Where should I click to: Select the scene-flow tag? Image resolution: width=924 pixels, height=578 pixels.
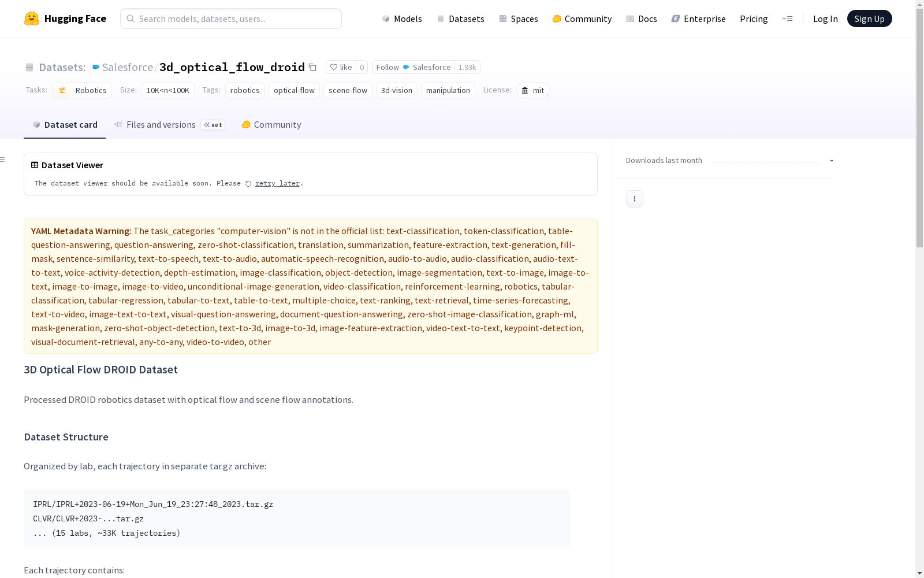348,90
